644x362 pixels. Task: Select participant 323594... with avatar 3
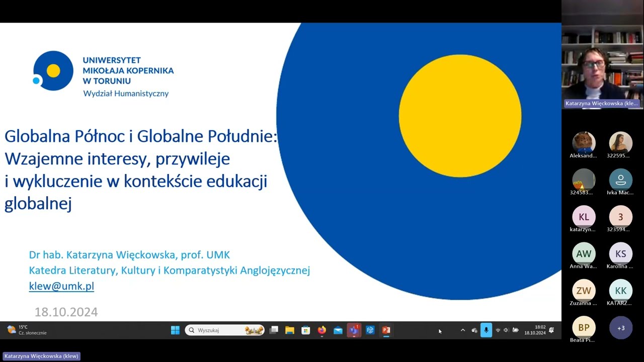click(620, 217)
